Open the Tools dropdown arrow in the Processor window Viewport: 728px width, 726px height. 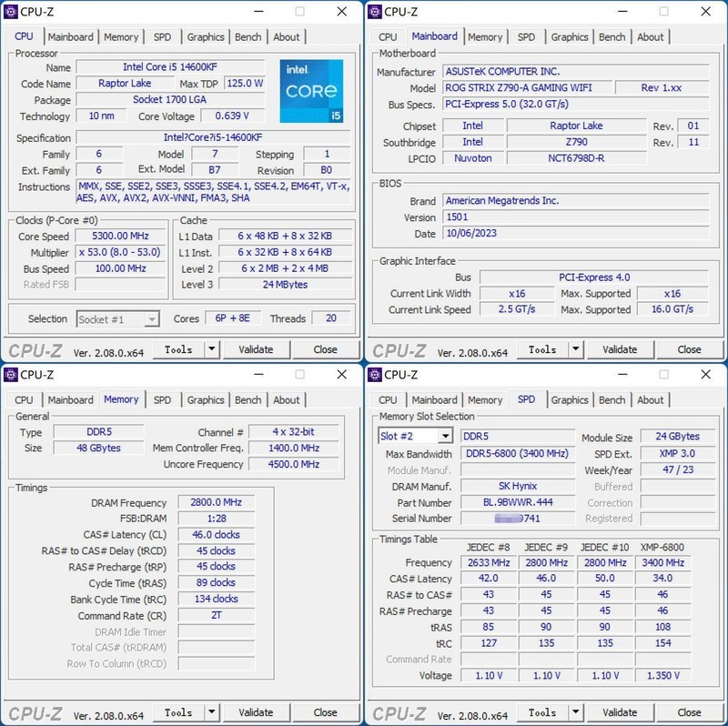coord(211,349)
